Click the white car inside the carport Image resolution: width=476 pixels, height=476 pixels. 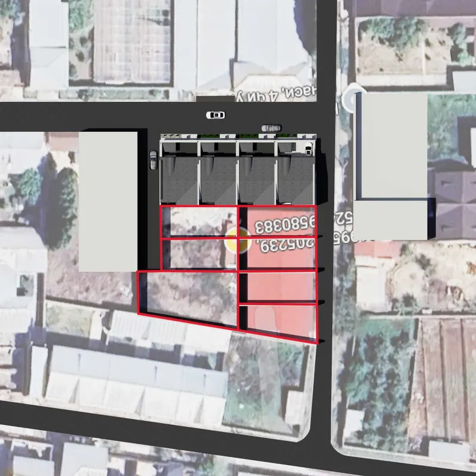308,149
